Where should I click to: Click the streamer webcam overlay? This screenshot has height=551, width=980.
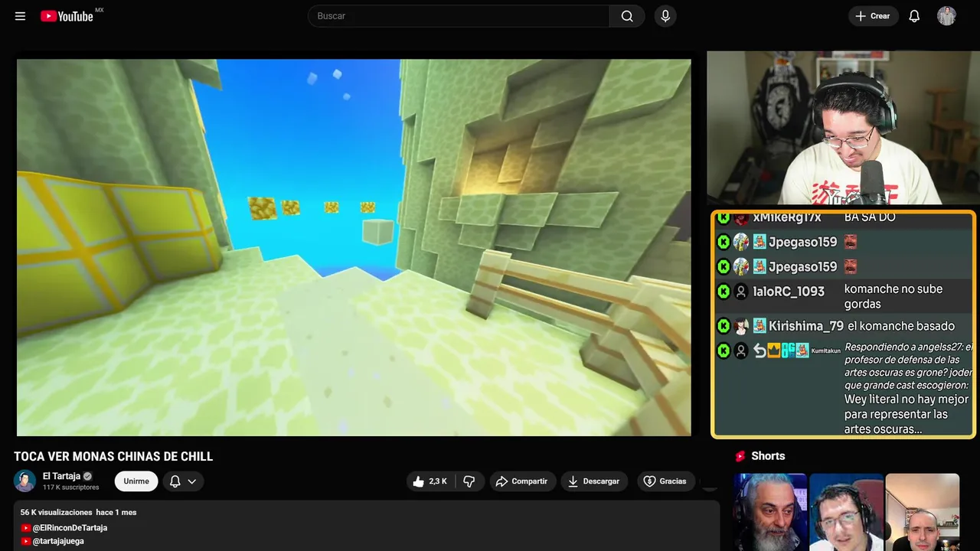pos(843,128)
